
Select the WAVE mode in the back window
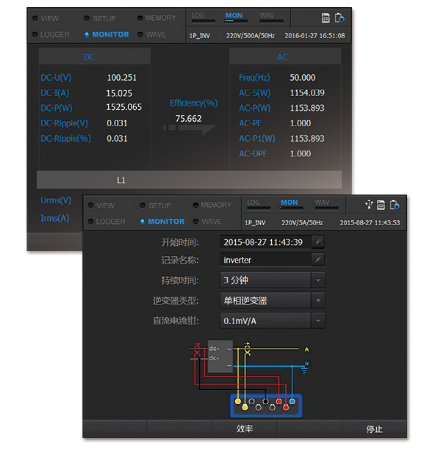coord(152,34)
